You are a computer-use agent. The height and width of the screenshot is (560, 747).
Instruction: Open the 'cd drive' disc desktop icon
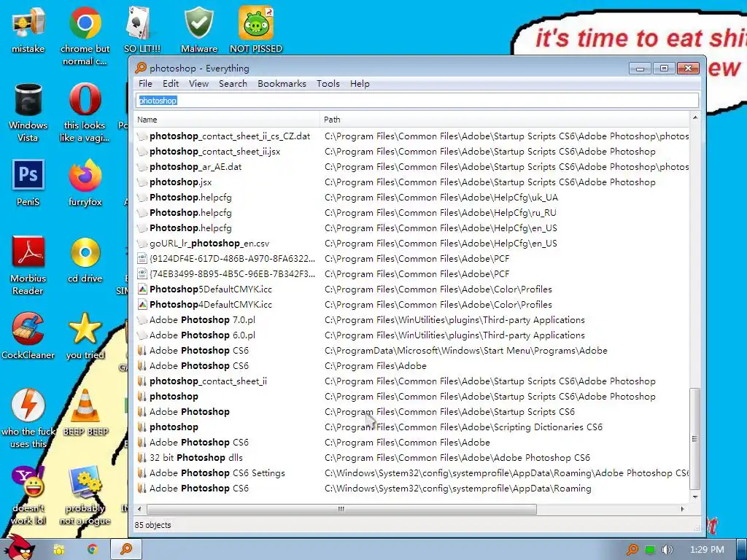[x=85, y=260]
